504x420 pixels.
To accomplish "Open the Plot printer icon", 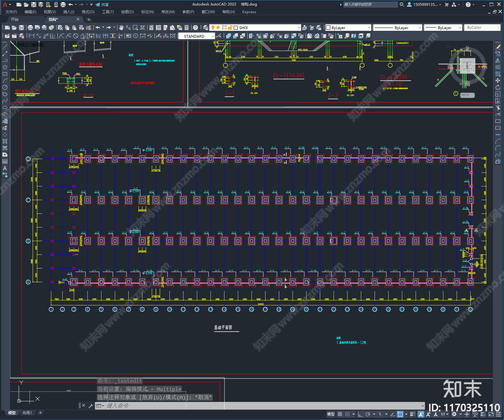I will click(x=30, y=28).
